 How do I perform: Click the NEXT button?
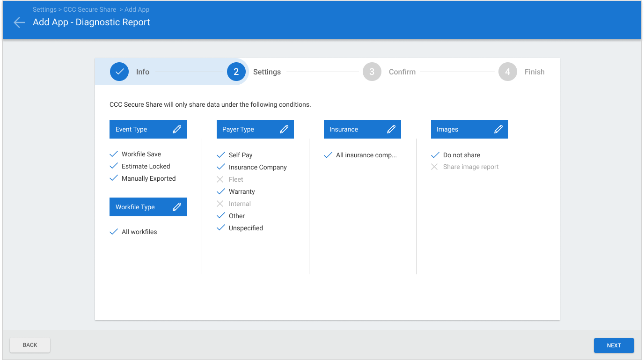click(x=614, y=345)
